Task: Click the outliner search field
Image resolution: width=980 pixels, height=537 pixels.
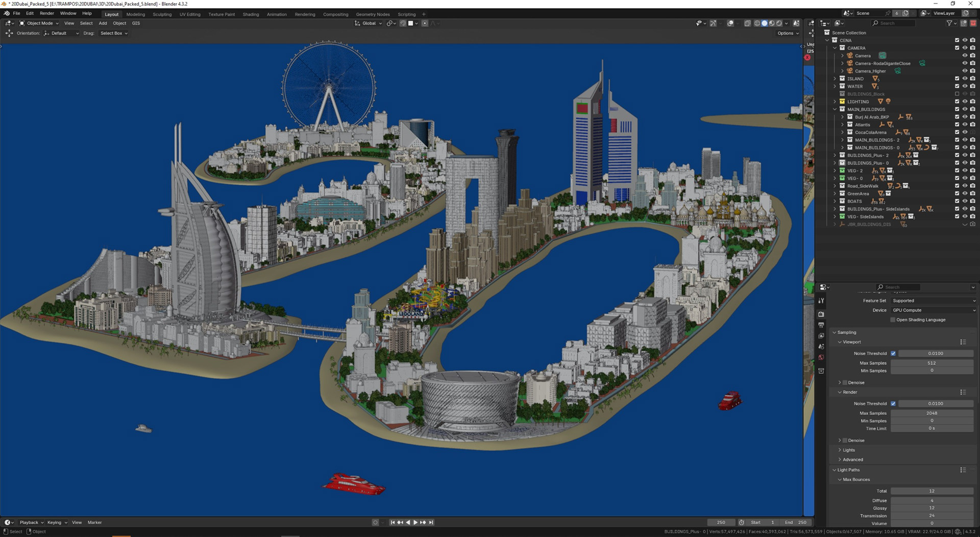Action: pos(893,23)
